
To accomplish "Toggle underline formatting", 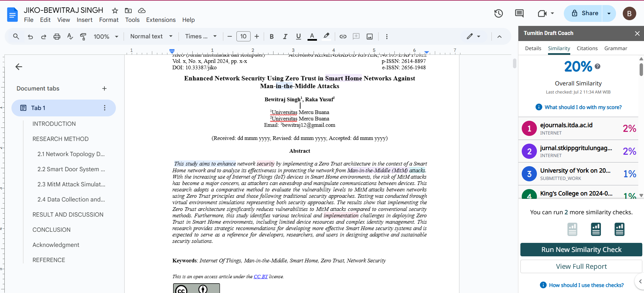I will click(x=298, y=36).
